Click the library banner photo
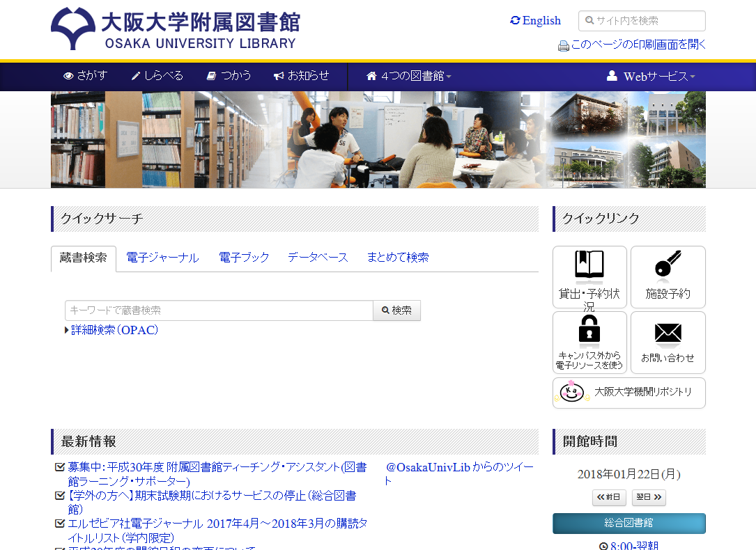756x550 pixels. pyautogui.click(x=378, y=140)
